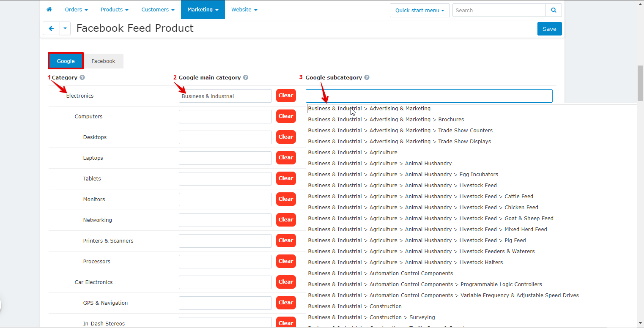Select Business & Industrial > Construction option
The image size is (644, 328).
(x=471, y=306)
